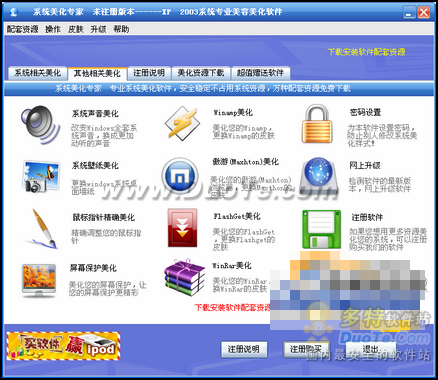Open the 配套资源 menu
438x380 pixels.
pyautogui.click(x=23, y=29)
